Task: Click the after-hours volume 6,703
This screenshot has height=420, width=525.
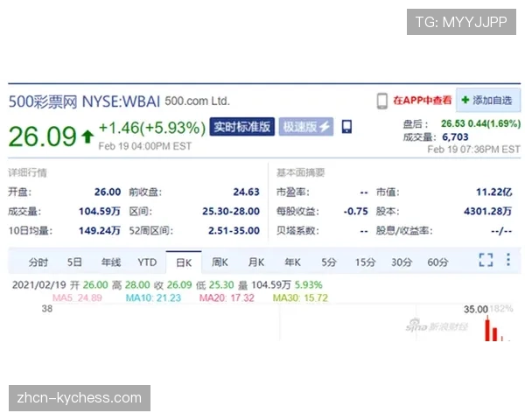Action: pos(455,137)
